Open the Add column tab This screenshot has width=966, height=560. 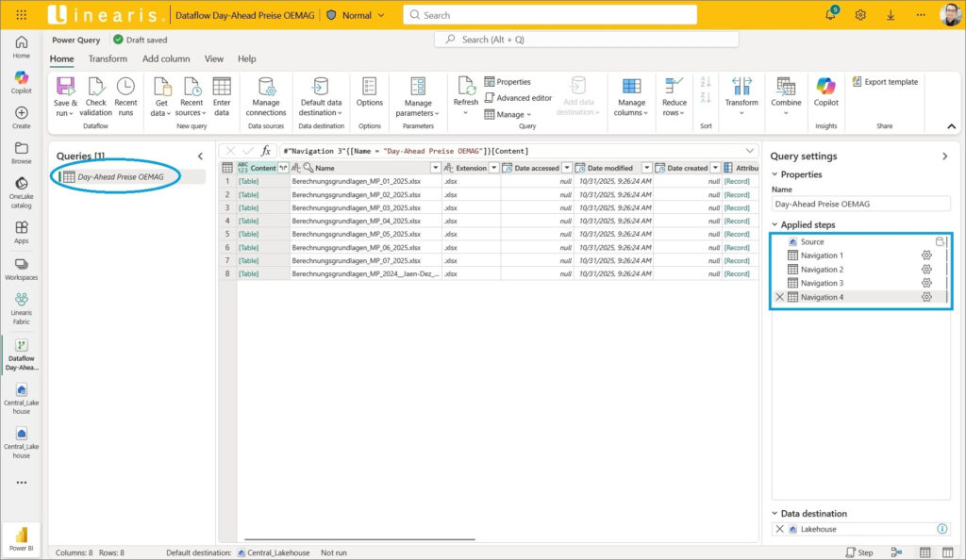pyautogui.click(x=166, y=58)
